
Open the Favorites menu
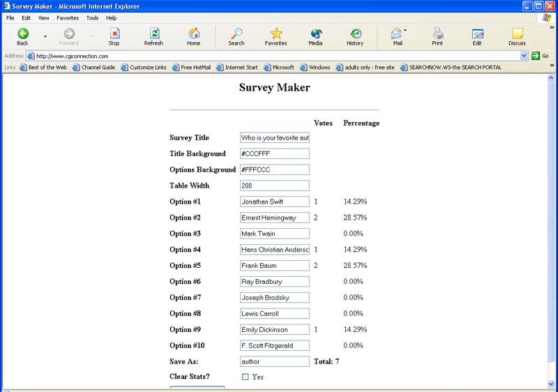(68, 17)
